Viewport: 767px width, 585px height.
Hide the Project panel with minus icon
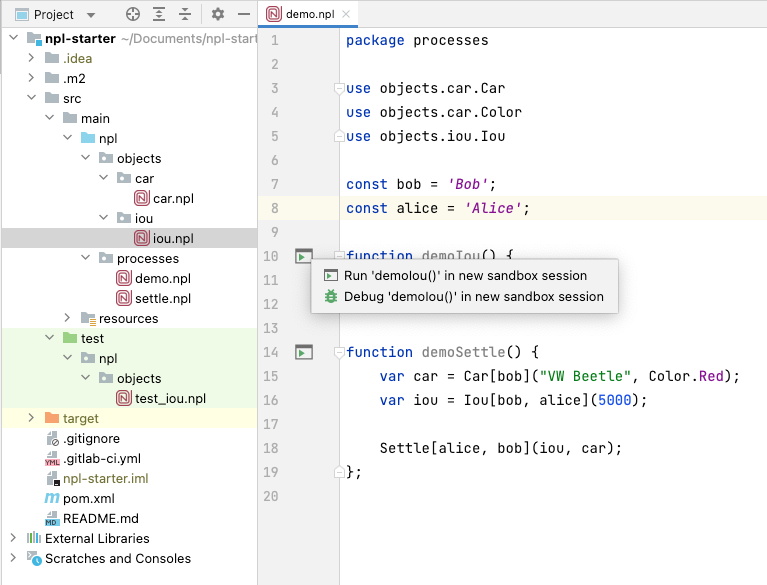[243, 15]
